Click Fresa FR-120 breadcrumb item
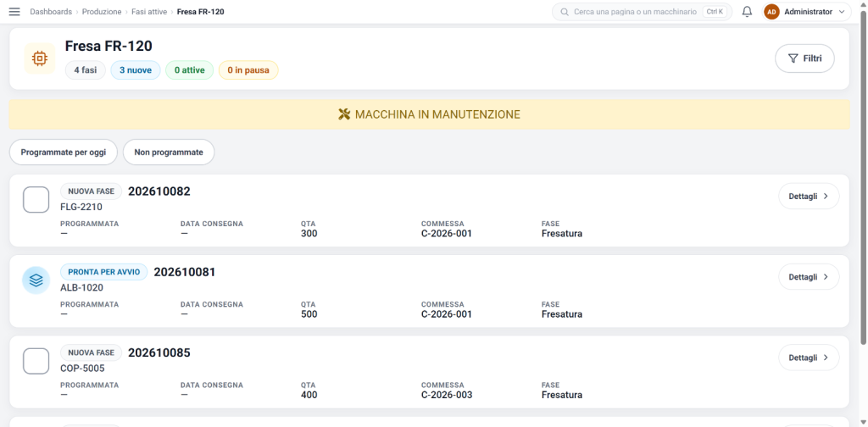Viewport: 868px width, 427px height. click(x=200, y=12)
